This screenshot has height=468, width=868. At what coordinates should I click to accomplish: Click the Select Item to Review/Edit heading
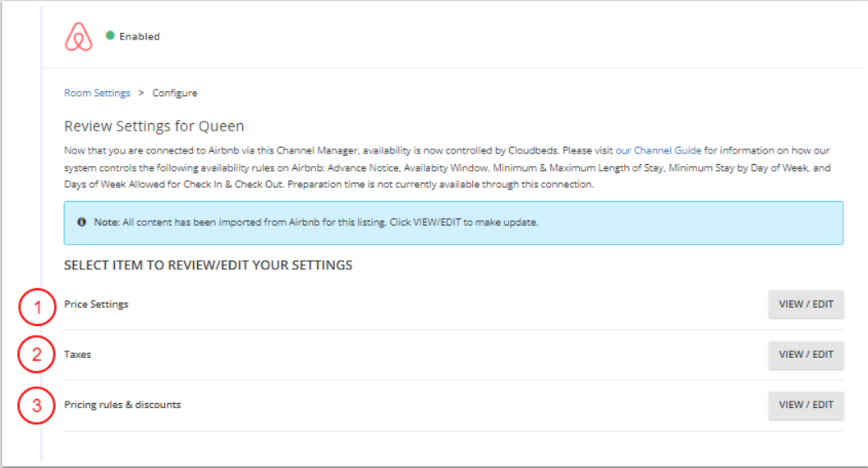point(208,265)
